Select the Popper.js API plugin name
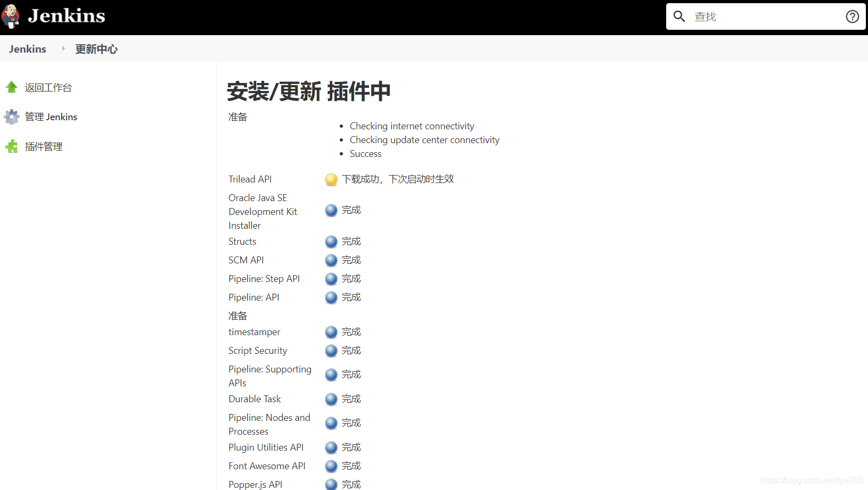Image resolution: width=868 pixels, height=490 pixels. coord(255,485)
